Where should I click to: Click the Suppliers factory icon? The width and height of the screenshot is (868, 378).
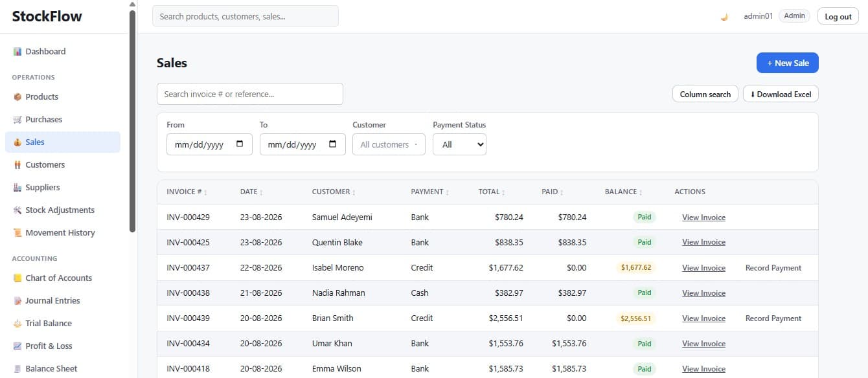pyautogui.click(x=17, y=188)
